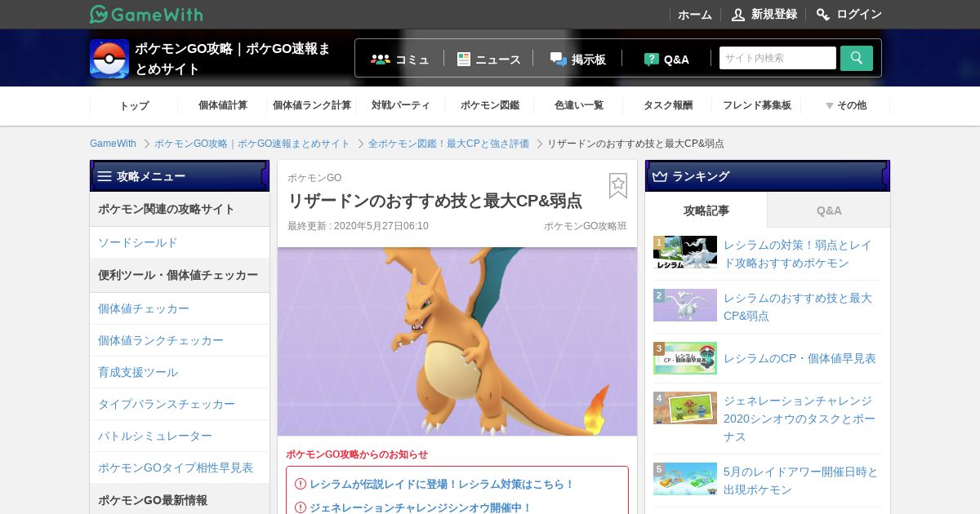Click rank 4 generation challenge thumbnail
The image size is (980, 514).
coord(685,408)
